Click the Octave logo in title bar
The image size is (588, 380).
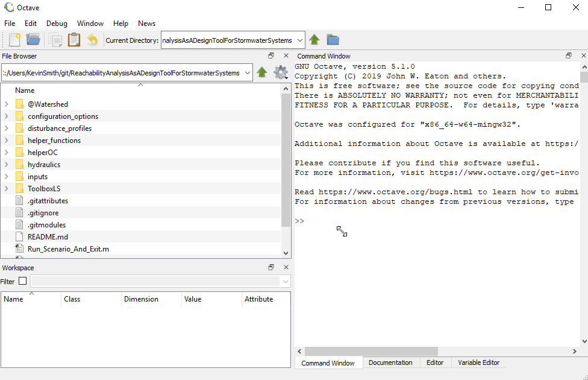click(8, 7)
